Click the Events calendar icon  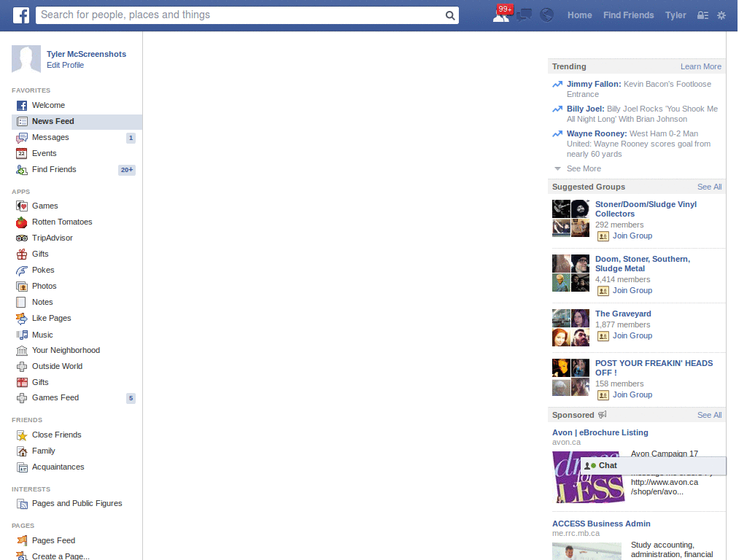21,153
